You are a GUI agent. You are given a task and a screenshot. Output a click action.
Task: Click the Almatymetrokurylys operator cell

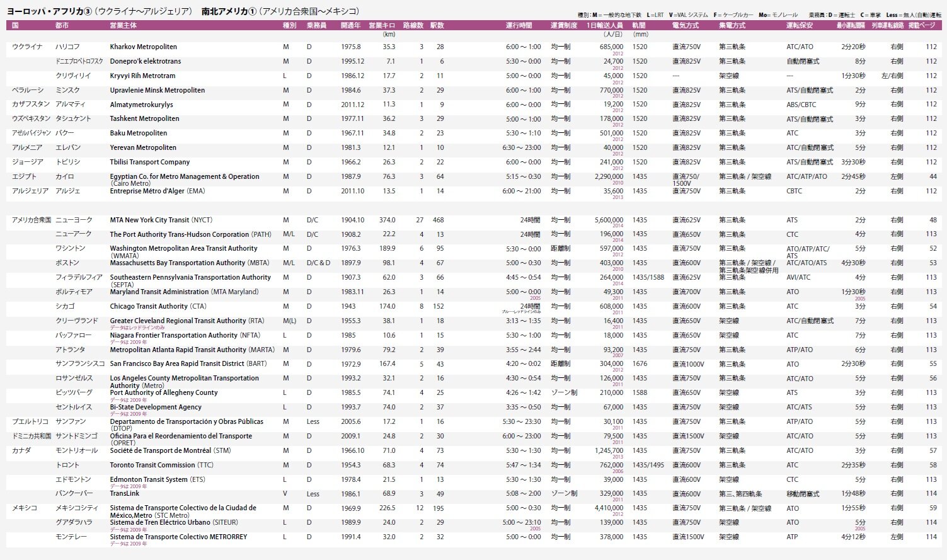click(141, 105)
